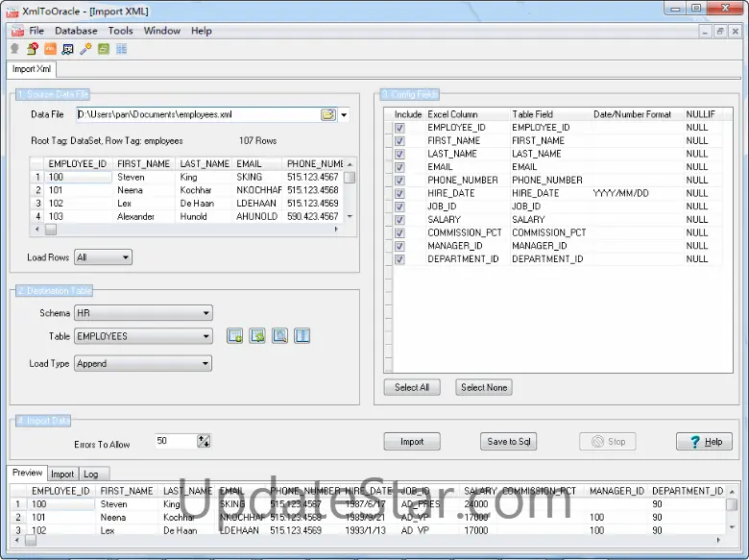This screenshot has height=560, width=749.
Task: Click the magic wand wizard toolbar icon
Action: 85,49
